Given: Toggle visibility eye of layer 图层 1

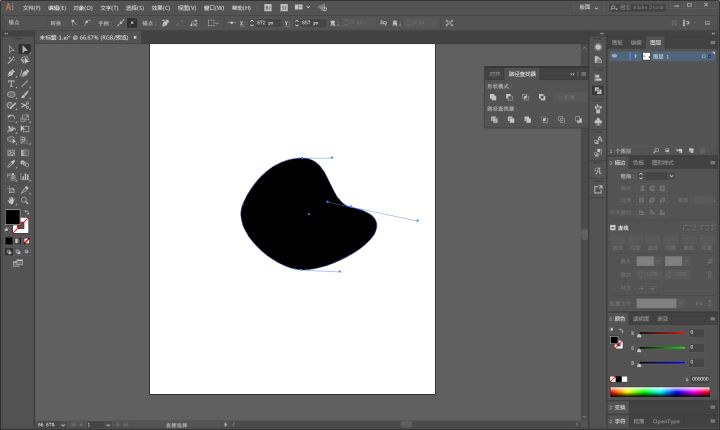Looking at the screenshot, I should 615,57.
